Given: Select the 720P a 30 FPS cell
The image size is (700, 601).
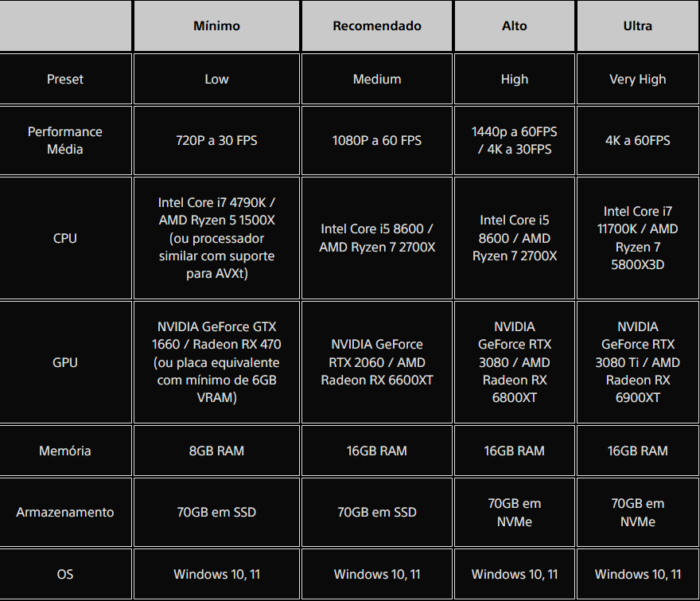Looking at the screenshot, I should (x=216, y=140).
